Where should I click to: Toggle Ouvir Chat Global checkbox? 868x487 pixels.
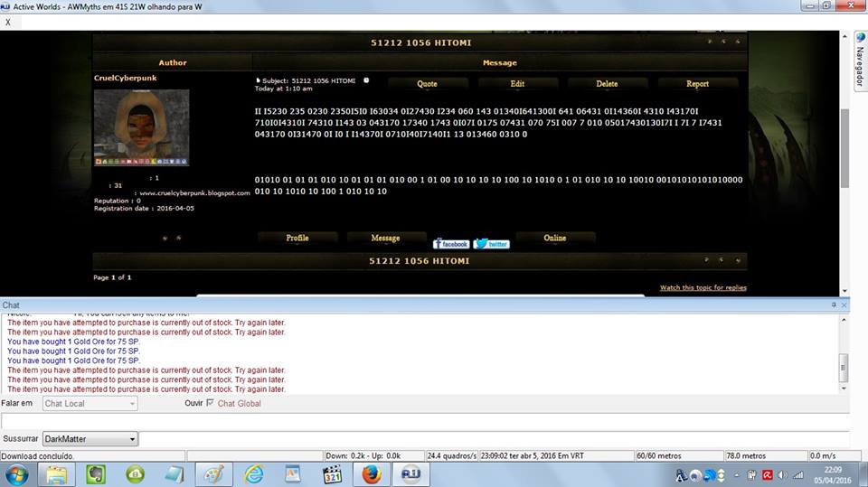click(210, 403)
